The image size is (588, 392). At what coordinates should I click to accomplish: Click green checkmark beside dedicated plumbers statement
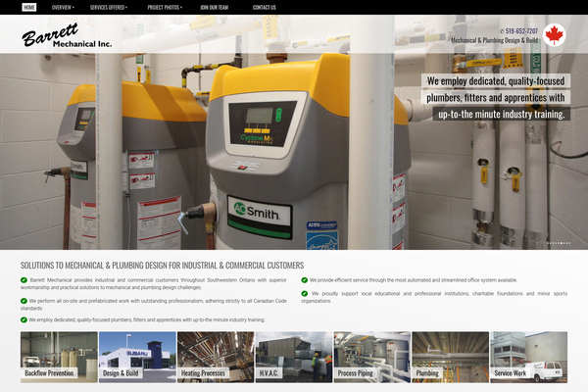(24, 319)
